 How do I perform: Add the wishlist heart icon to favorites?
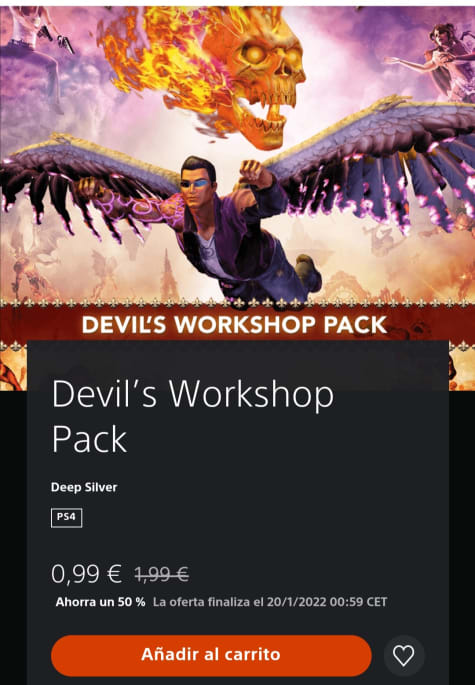(403, 656)
